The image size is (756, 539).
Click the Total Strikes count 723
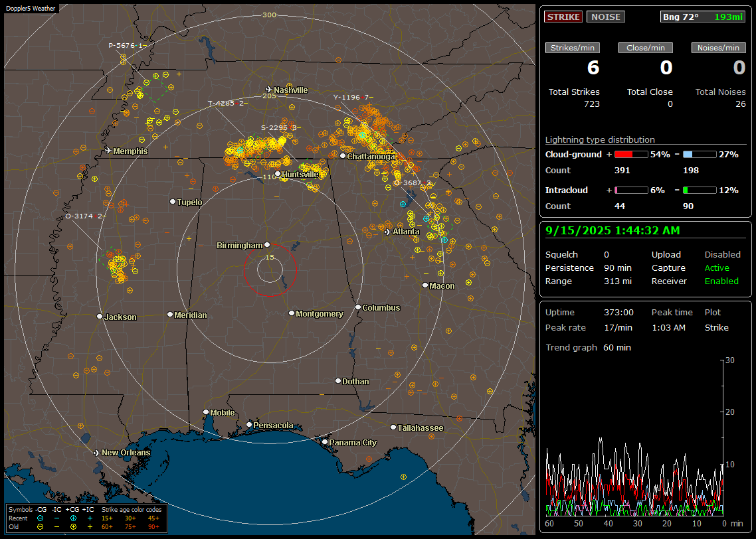[x=592, y=104]
